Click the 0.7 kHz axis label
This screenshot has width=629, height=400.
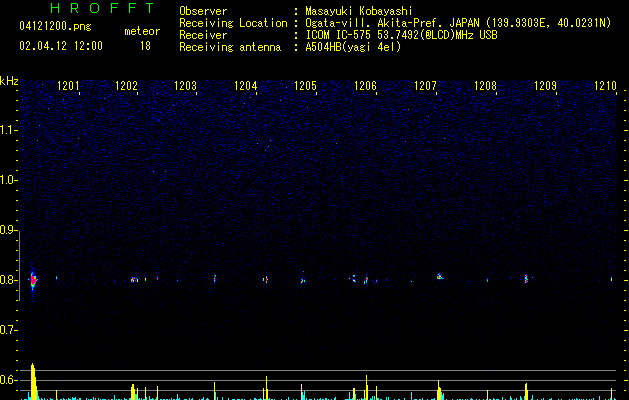point(8,330)
